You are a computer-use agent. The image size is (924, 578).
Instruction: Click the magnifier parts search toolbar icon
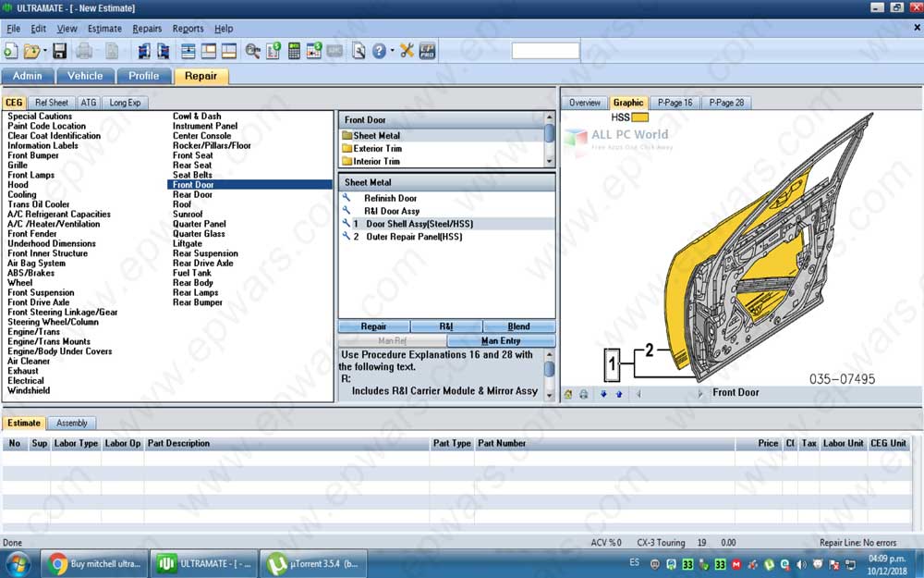click(253, 51)
